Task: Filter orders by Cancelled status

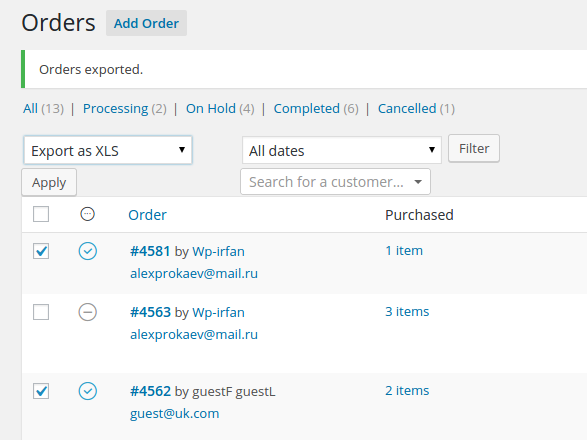Action: click(407, 109)
